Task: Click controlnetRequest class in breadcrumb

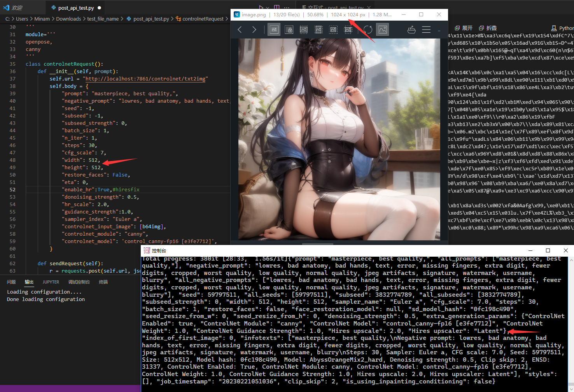Action: 203,19
